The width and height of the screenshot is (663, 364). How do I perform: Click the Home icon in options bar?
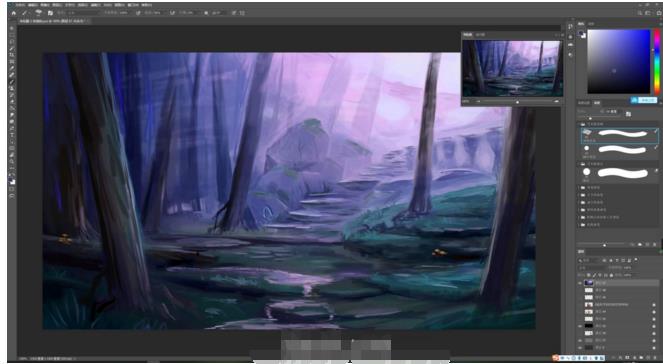point(14,13)
